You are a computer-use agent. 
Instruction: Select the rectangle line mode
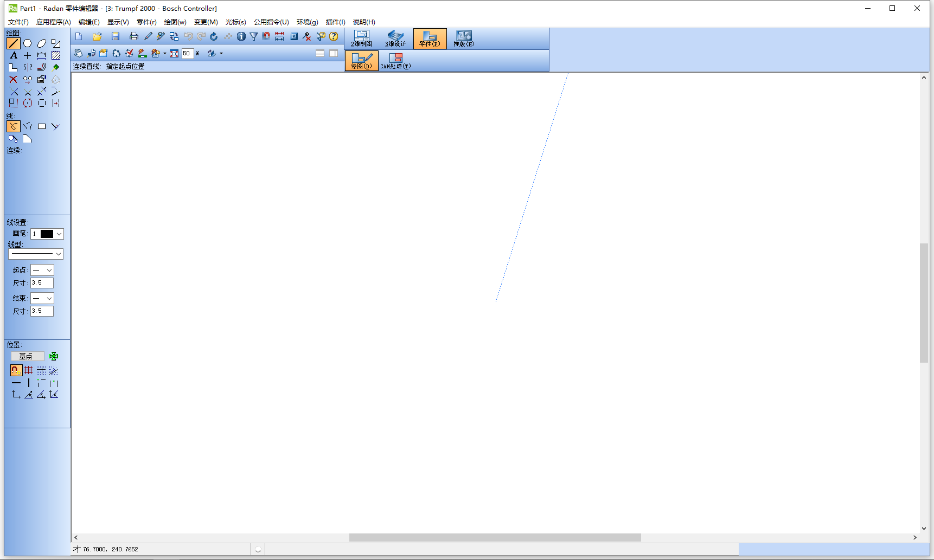42,126
